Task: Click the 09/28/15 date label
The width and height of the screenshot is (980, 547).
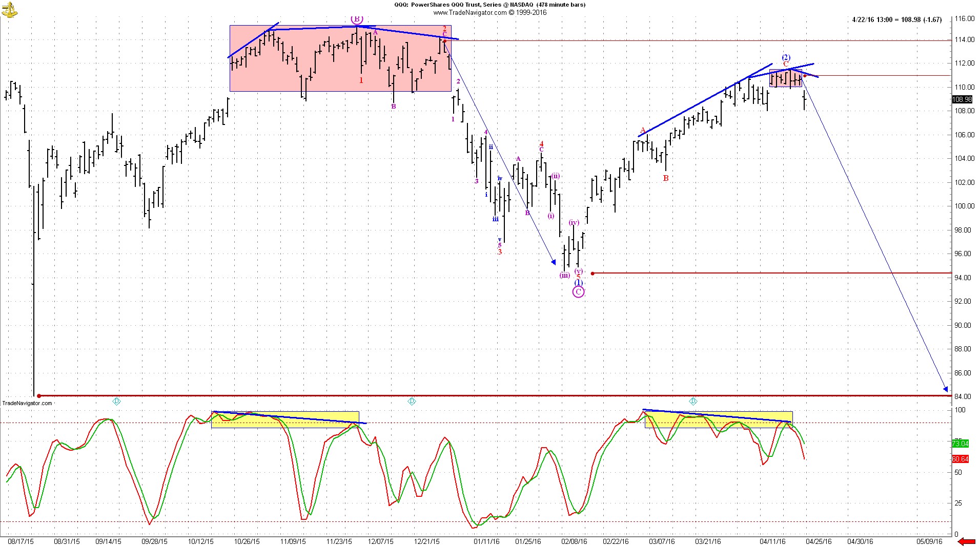Action: (154, 541)
